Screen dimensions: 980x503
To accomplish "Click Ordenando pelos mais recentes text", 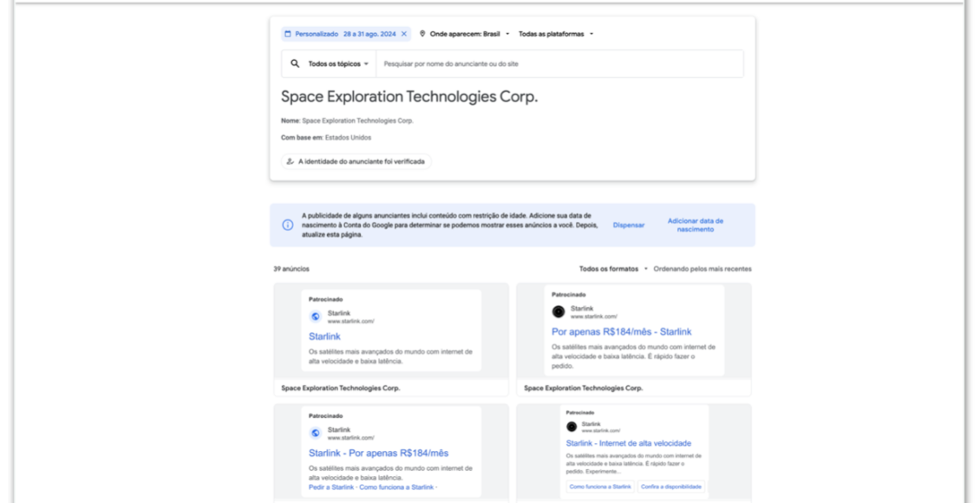I will (x=702, y=269).
